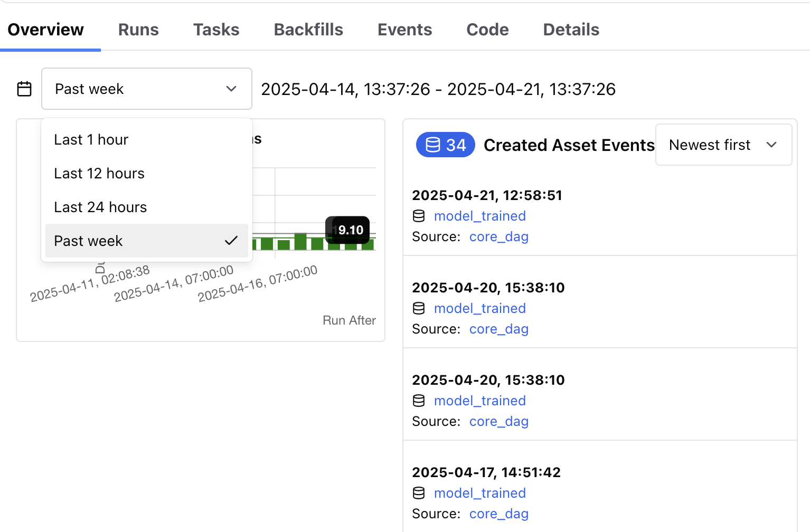Viewport: 810px width, 532px height.
Task: Choose the highlighted Past week option
Action: [x=147, y=241]
